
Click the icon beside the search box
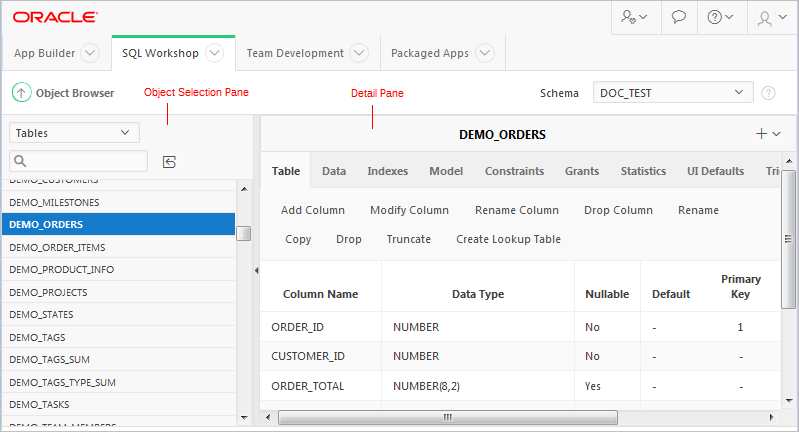(x=169, y=161)
